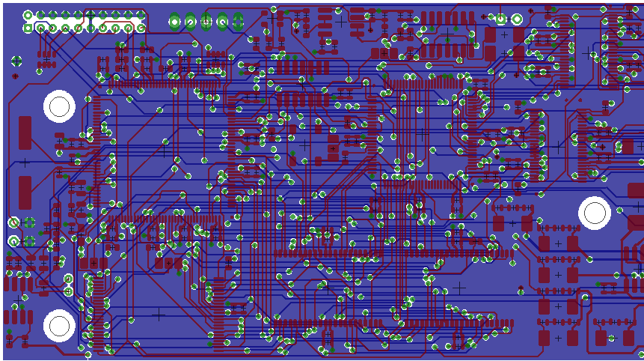The image size is (644, 361).
Task: Click the upper-left mounting hole
Action: pyautogui.click(x=58, y=106)
